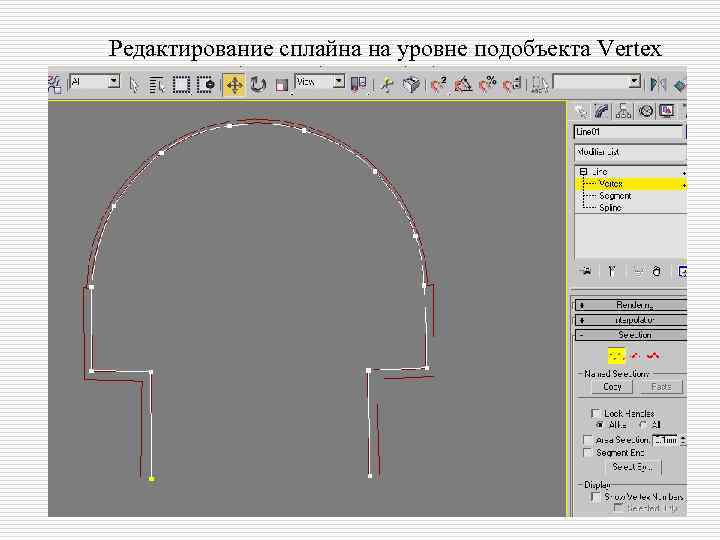720x540 pixels.
Task: Collapse the Line tree in modifier stack
Action: click(583, 172)
